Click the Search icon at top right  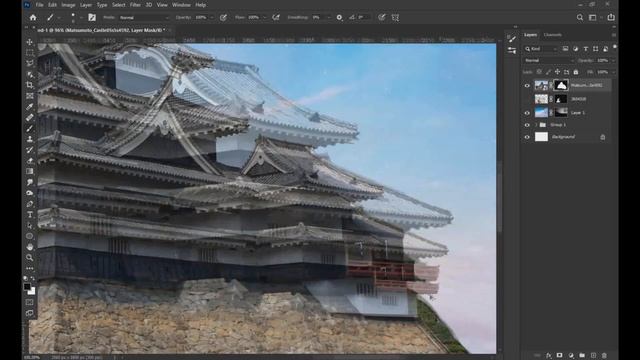pos(580,18)
